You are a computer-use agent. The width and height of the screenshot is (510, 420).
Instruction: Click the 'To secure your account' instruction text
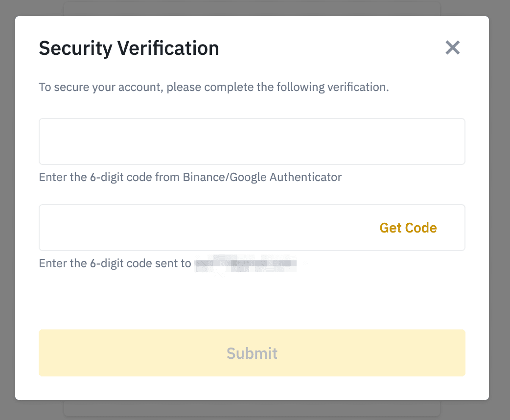(x=213, y=88)
